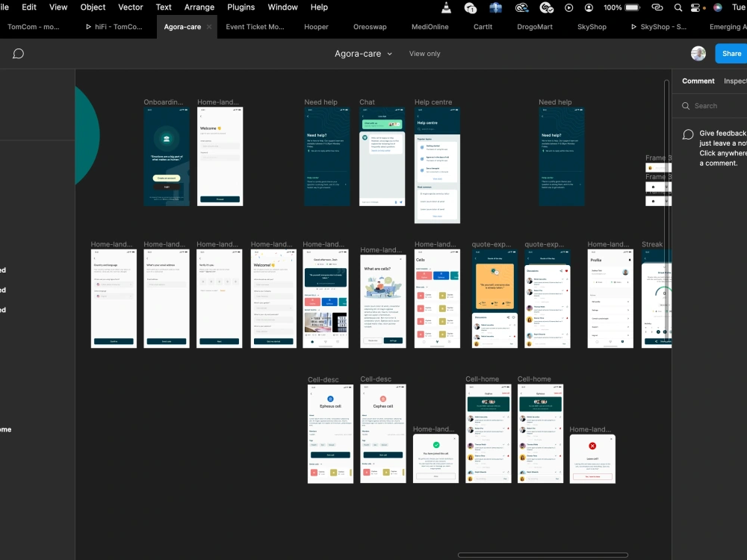747x560 pixels.
Task: Click the user avatar next to Share
Action: pos(698,53)
